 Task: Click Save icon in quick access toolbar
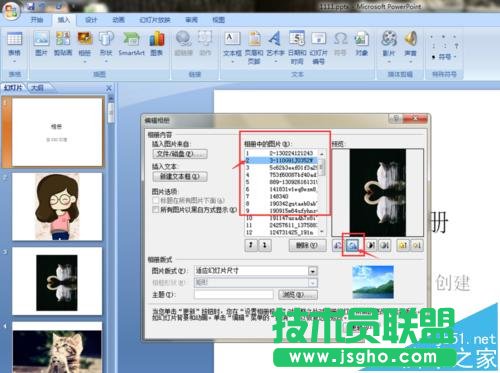click(30, 6)
